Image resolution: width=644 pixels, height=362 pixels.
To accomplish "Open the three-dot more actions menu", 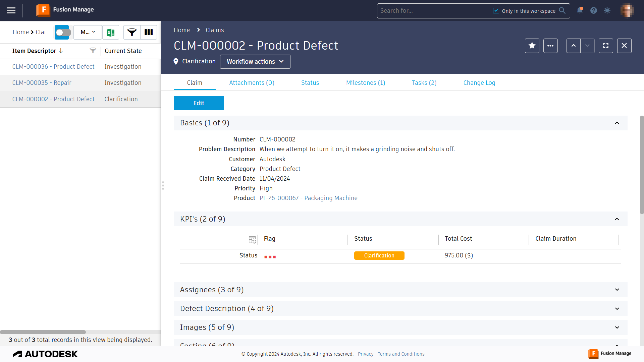I will [550, 46].
